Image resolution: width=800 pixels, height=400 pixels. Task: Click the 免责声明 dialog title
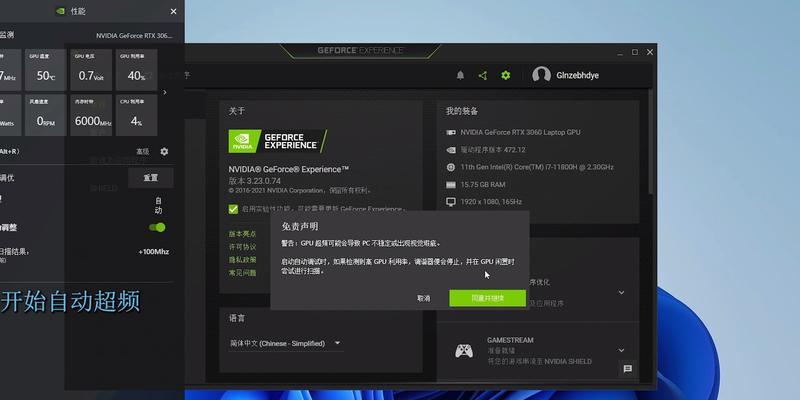click(x=300, y=227)
